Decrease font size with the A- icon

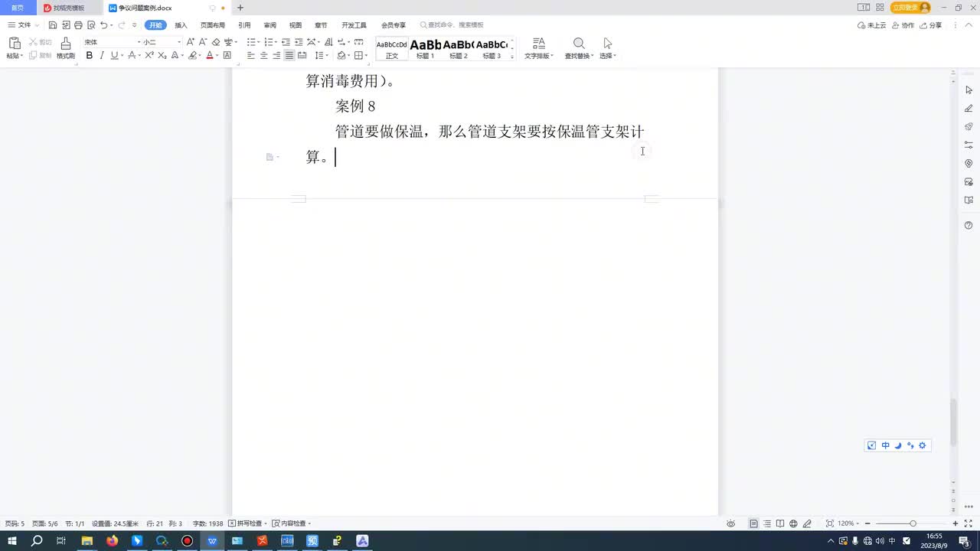(x=203, y=42)
